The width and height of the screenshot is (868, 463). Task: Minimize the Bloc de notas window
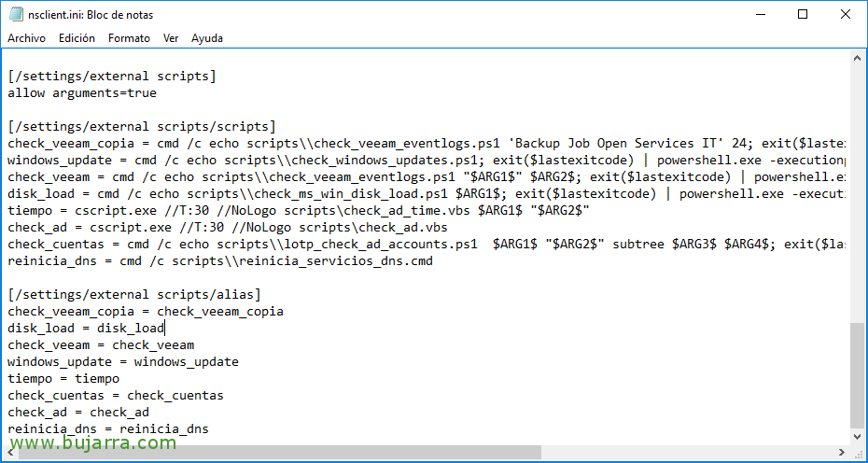point(758,15)
